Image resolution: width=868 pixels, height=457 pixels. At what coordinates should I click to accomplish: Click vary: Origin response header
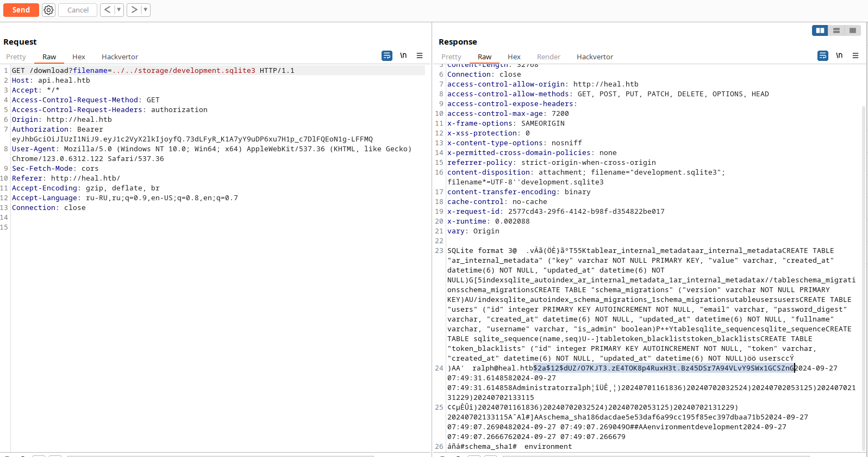pos(473,231)
